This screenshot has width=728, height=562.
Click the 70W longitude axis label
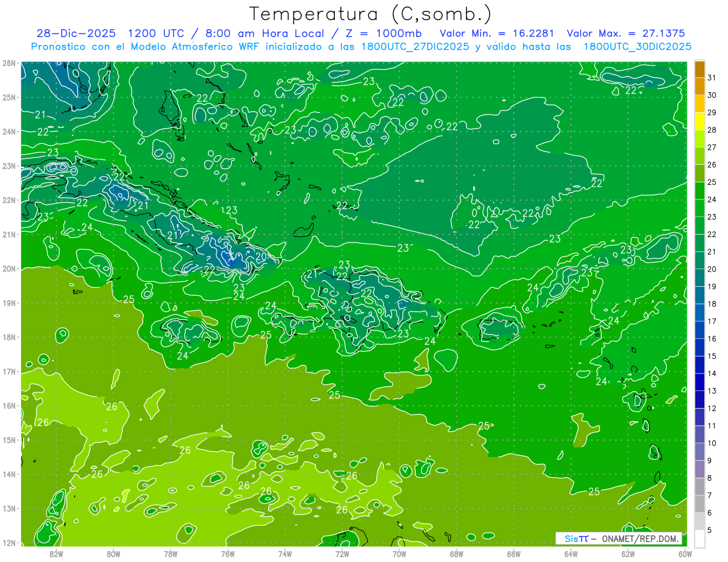coord(399,554)
